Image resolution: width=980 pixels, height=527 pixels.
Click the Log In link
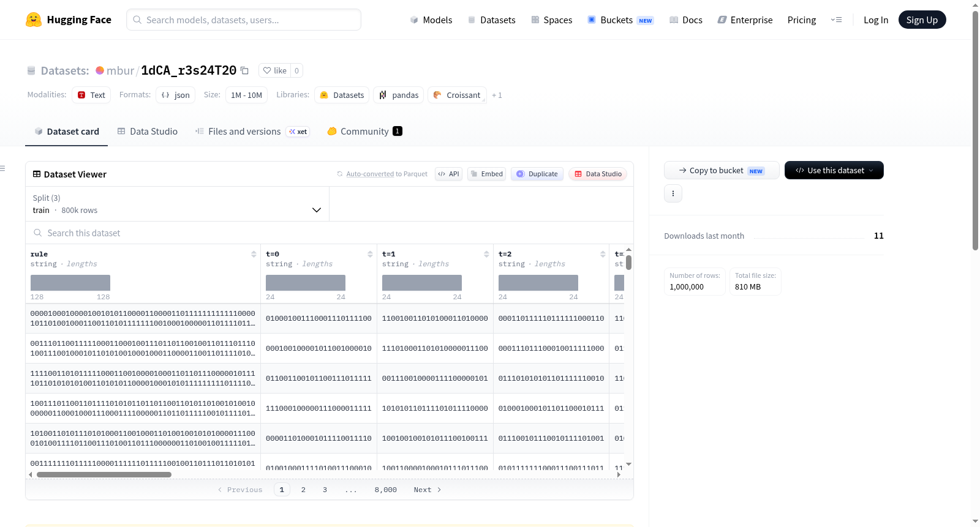(x=876, y=20)
